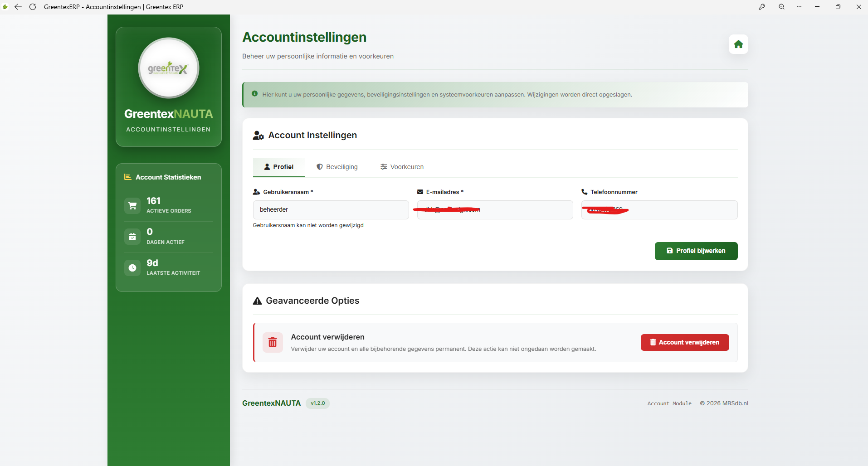This screenshot has height=466, width=868.
Task: Save changes with Profiel bijwerken button
Action: (x=696, y=251)
